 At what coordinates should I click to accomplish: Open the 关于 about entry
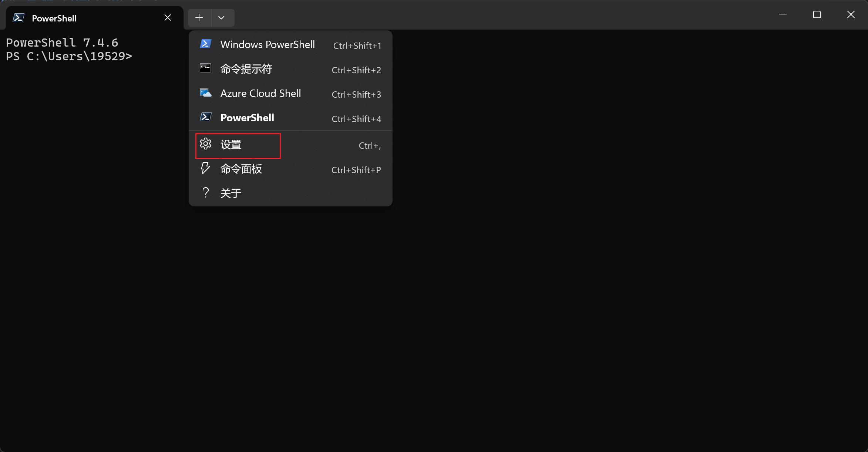click(290, 193)
